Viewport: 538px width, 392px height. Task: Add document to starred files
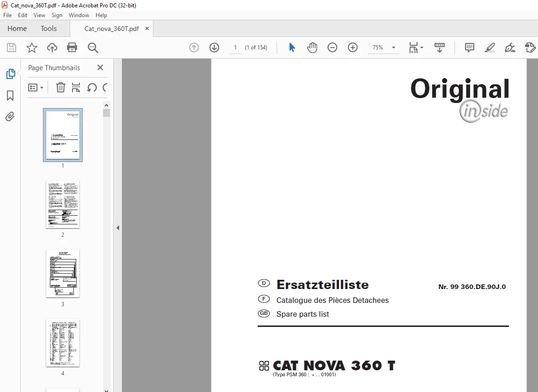31,48
